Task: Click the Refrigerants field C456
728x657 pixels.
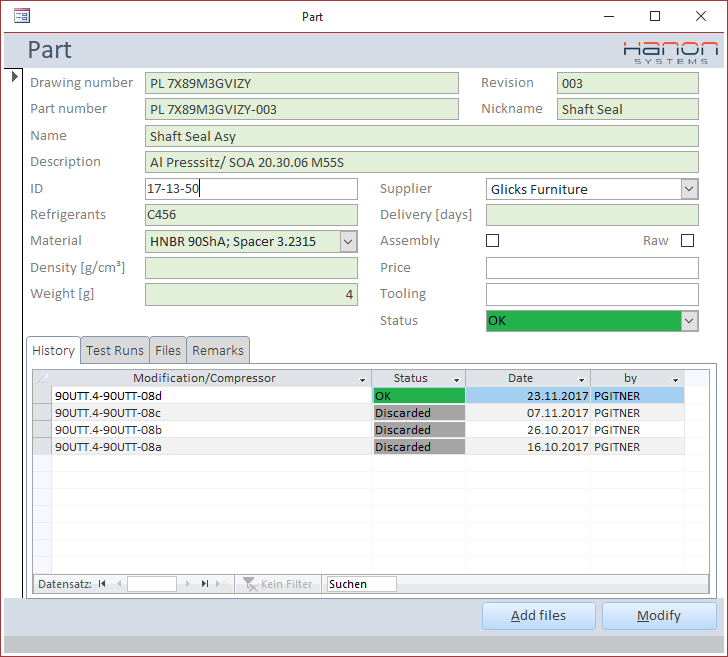Action: tap(251, 215)
